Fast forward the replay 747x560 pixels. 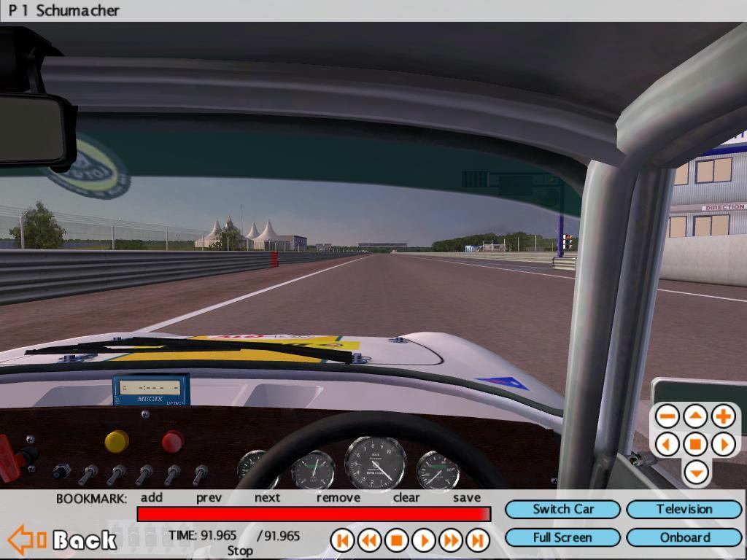(x=451, y=540)
